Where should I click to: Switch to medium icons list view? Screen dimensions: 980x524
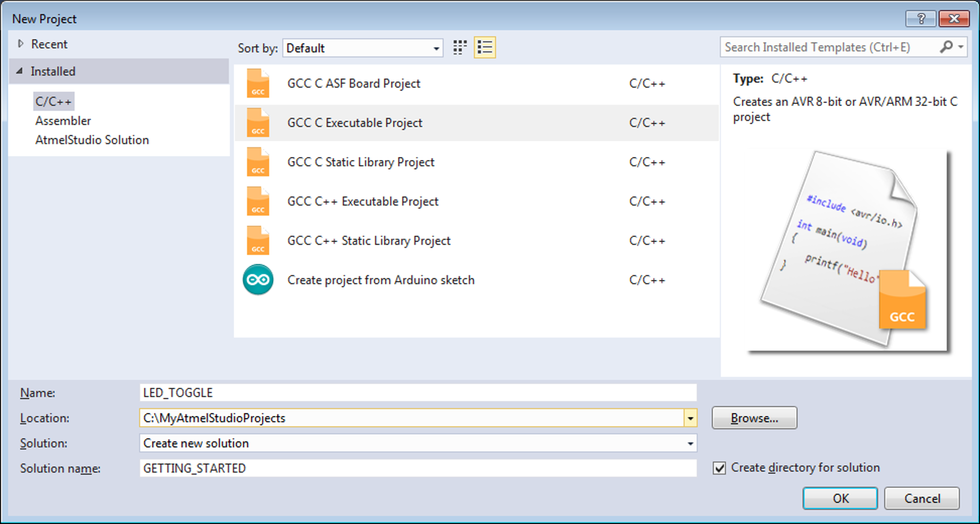point(485,47)
